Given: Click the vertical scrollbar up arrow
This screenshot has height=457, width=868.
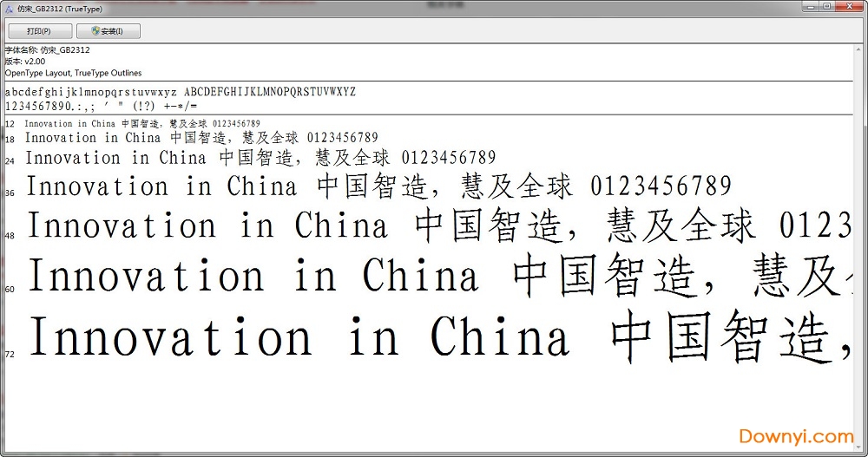Looking at the screenshot, I should 858,49.
